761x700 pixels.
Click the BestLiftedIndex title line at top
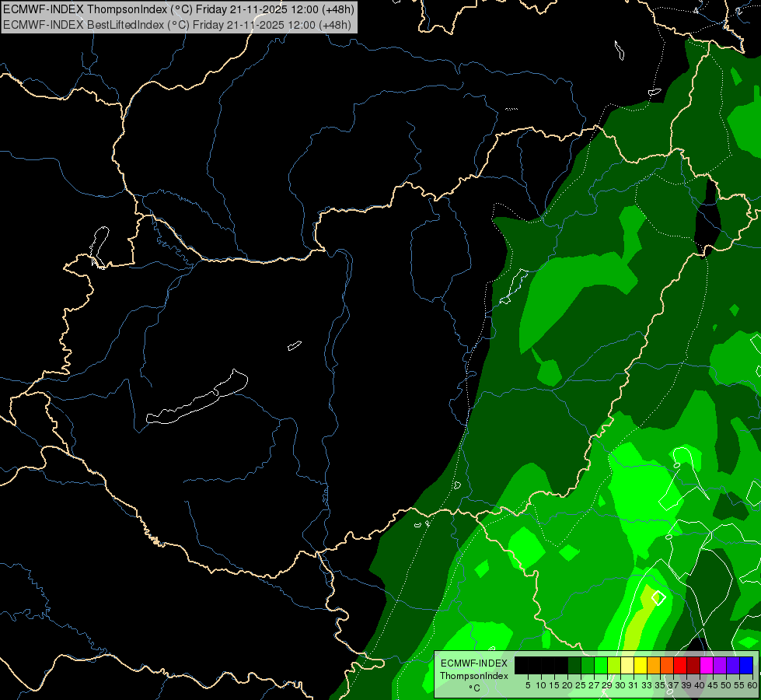click(176, 24)
